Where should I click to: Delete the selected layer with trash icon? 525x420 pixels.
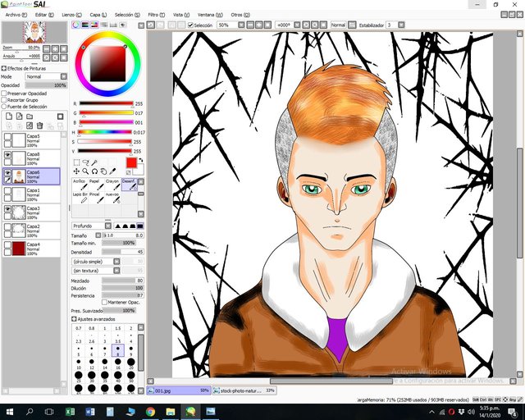40,126
